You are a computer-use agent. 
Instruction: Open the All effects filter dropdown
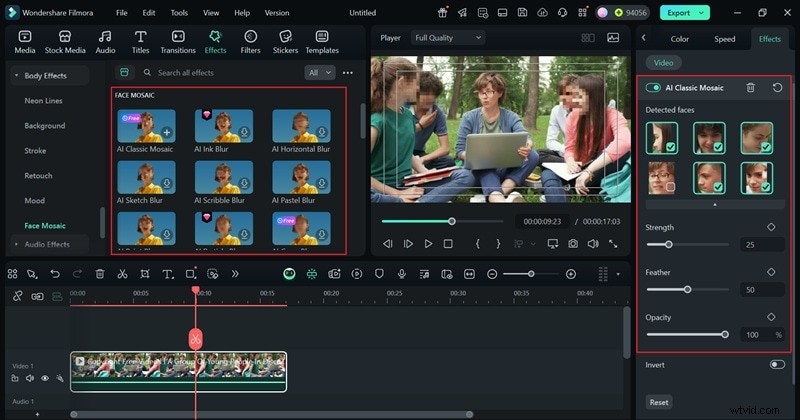tap(320, 72)
